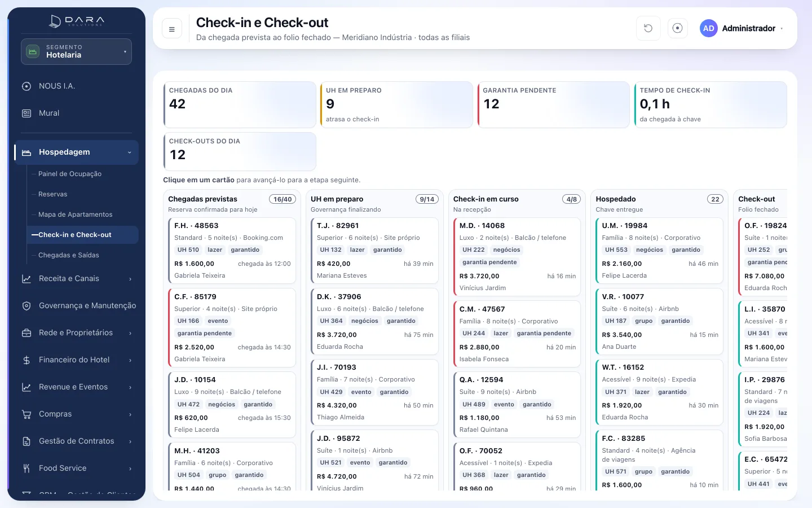This screenshot has height=508, width=812.
Task: Open the Administrador user dropdown arrow
Action: 782,29
